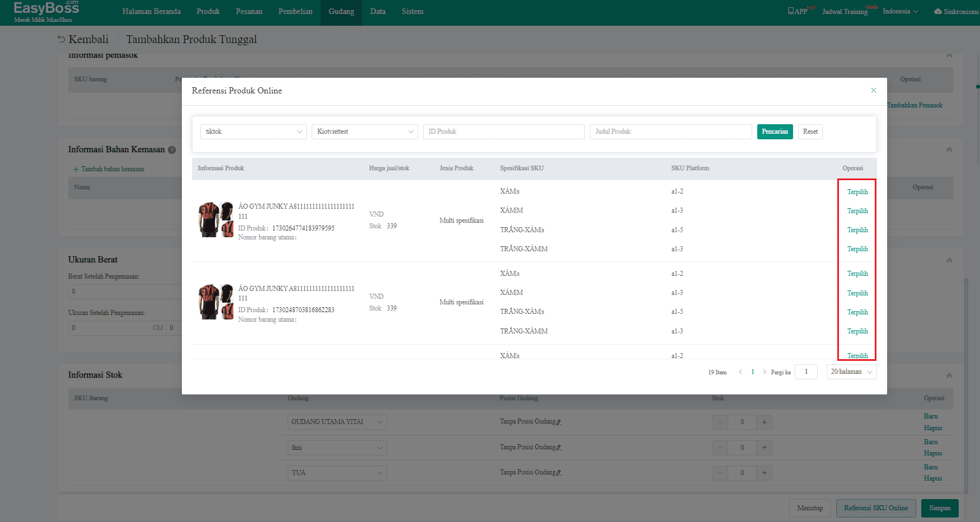Click Terpilih for first product XÁM|s a1-2
This screenshot has width=980, height=522.
(857, 192)
